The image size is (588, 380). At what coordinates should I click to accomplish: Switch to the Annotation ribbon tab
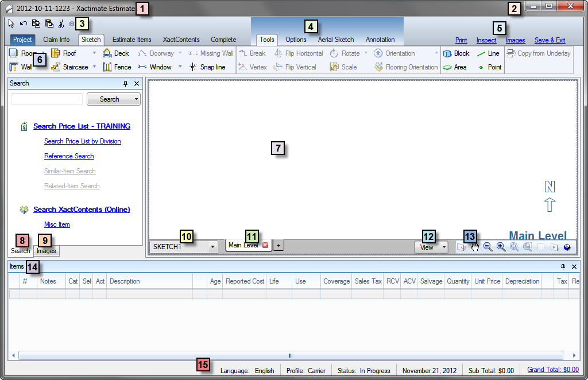[x=380, y=40]
